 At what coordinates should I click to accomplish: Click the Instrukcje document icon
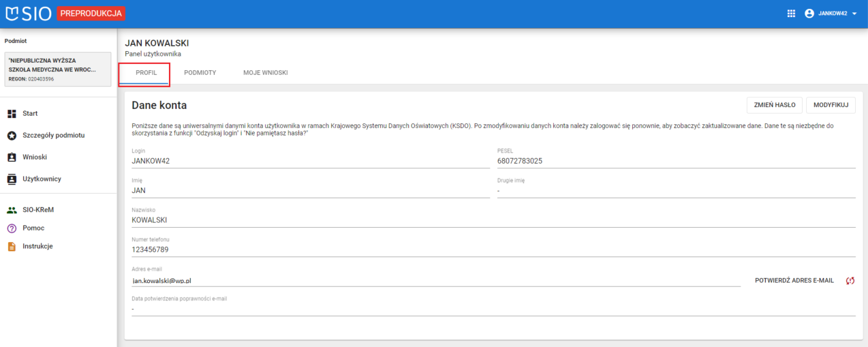point(12,247)
